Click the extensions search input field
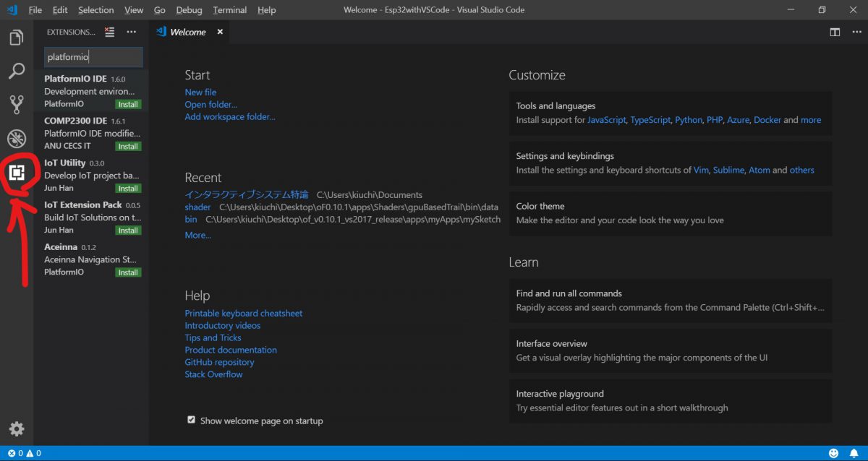The width and height of the screenshot is (868, 461). click(x=93, y=57)
